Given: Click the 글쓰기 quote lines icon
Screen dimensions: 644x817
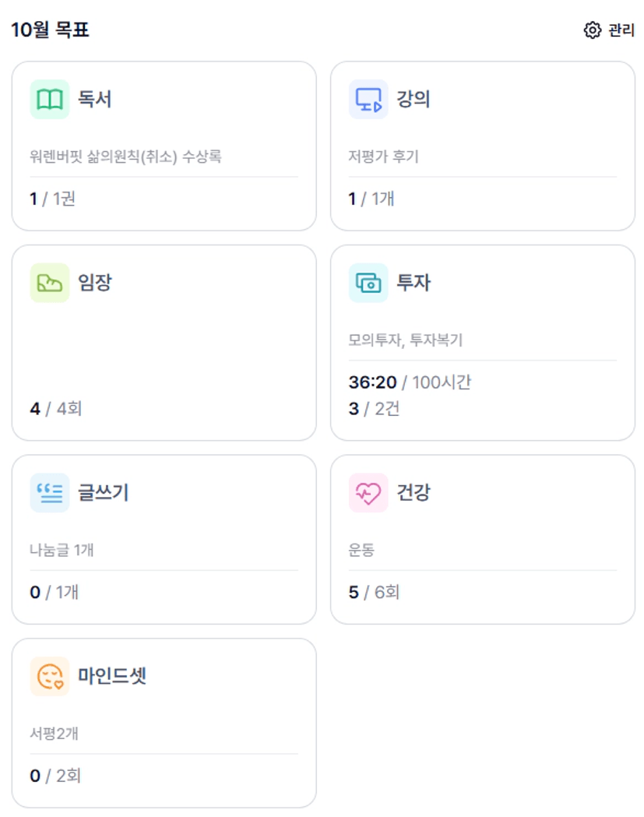Looking at the screenshot, I should 50,493.
